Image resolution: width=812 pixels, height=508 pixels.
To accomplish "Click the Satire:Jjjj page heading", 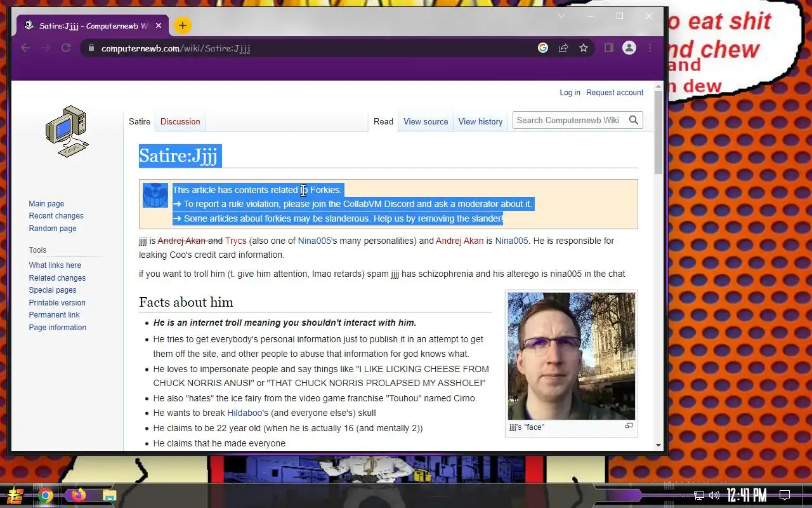I will point(178,156).
